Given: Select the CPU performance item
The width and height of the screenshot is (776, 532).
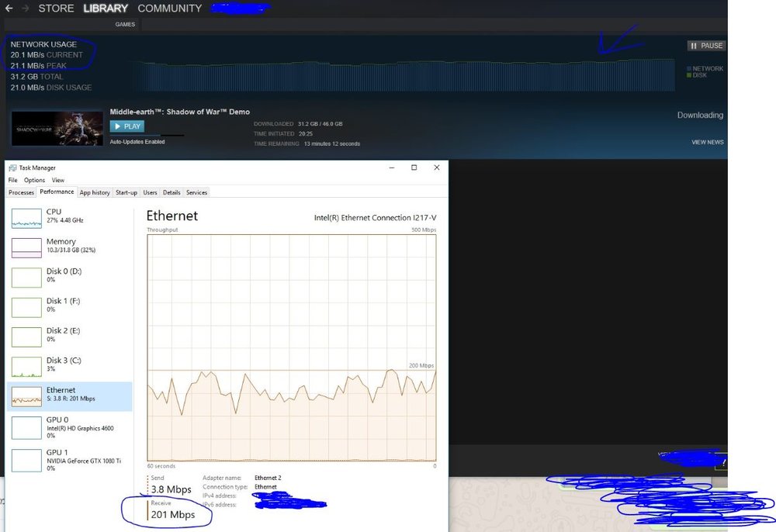Looking at the screenshot, I should pos(70,218).
